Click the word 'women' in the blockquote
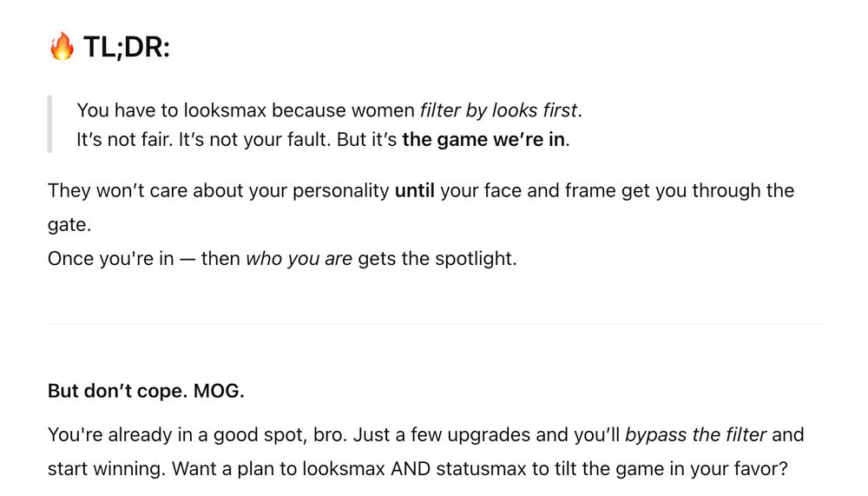The width and height of the screenshot is (868, 496). (x=383, y=110)
